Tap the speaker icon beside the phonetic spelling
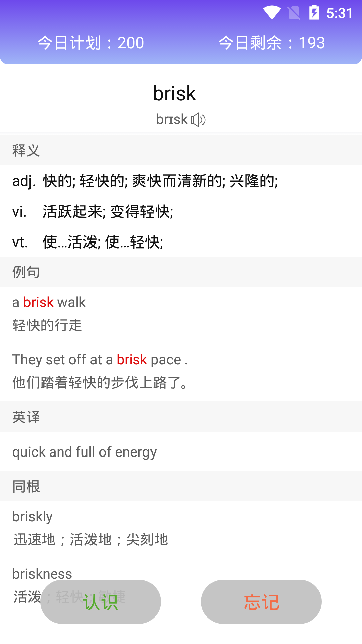The image size is (362, 644). 198,119
